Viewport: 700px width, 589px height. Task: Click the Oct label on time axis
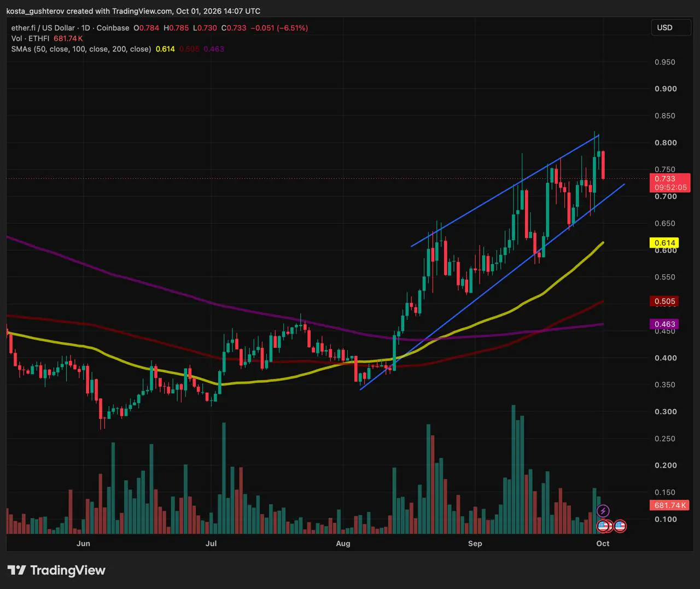603,544
